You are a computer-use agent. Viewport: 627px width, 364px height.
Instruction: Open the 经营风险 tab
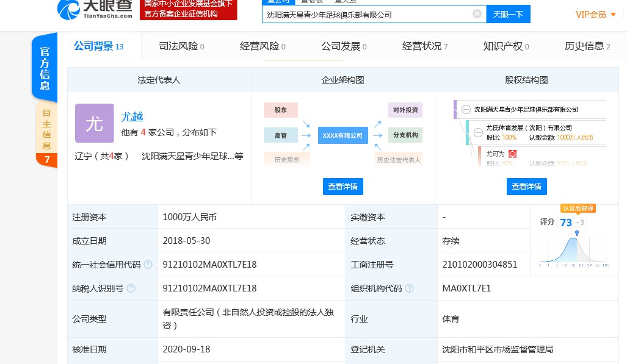click(x=263, y=46)
